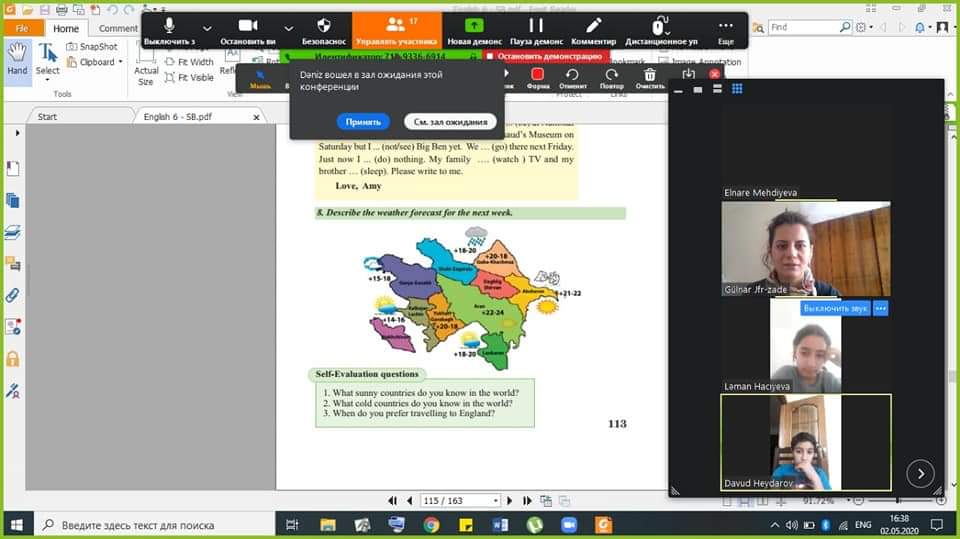The width and height of the screenshot is (960, 539).
Task: Switch to the Comment ribbon tab
Action: pos(118,28)
